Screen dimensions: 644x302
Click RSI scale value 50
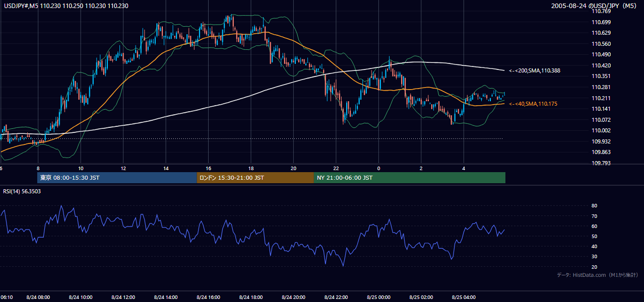click(595, 236)
